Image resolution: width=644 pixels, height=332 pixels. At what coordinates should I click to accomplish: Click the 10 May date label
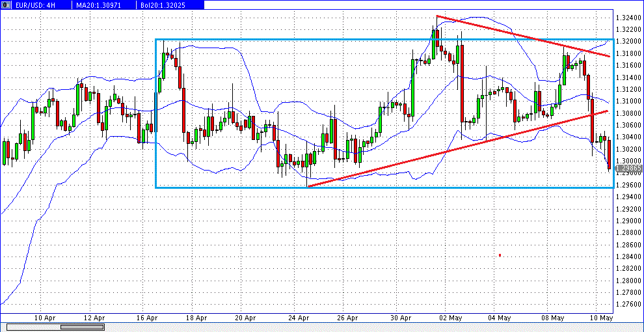pos(601,318)
